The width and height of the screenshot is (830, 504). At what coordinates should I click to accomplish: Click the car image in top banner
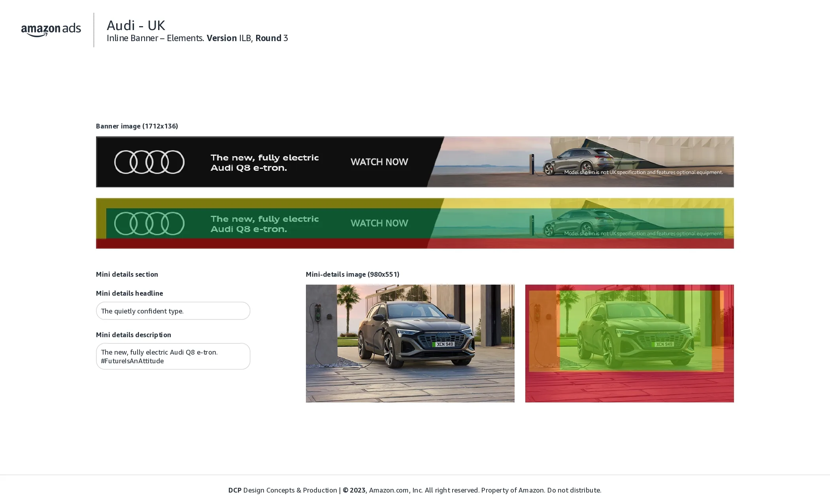[579, 161]
